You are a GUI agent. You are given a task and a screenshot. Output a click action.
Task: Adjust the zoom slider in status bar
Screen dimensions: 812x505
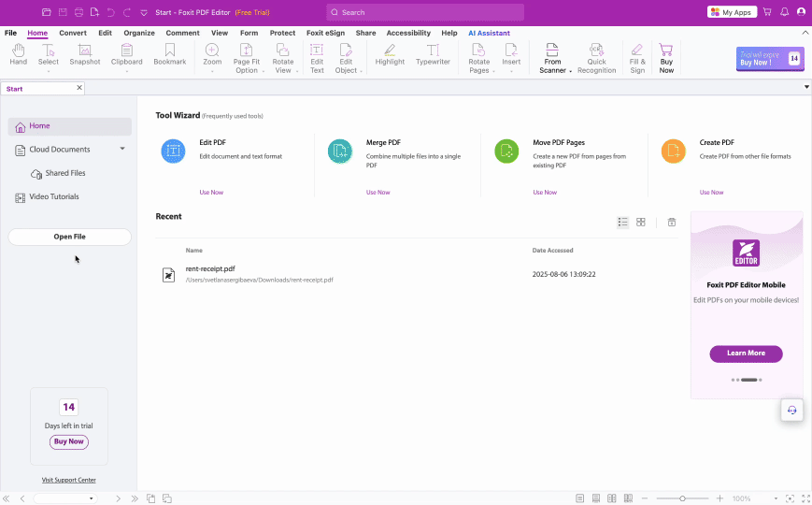point(682,498)
